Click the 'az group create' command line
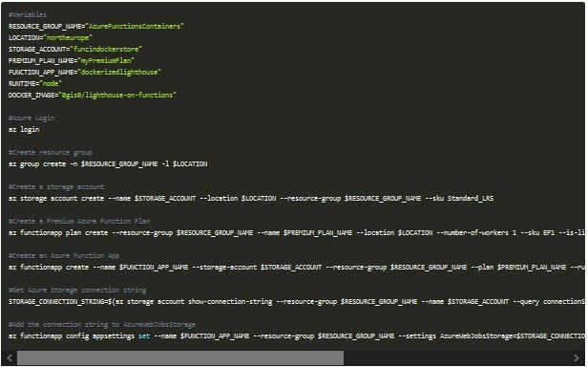 pos(108,164)
